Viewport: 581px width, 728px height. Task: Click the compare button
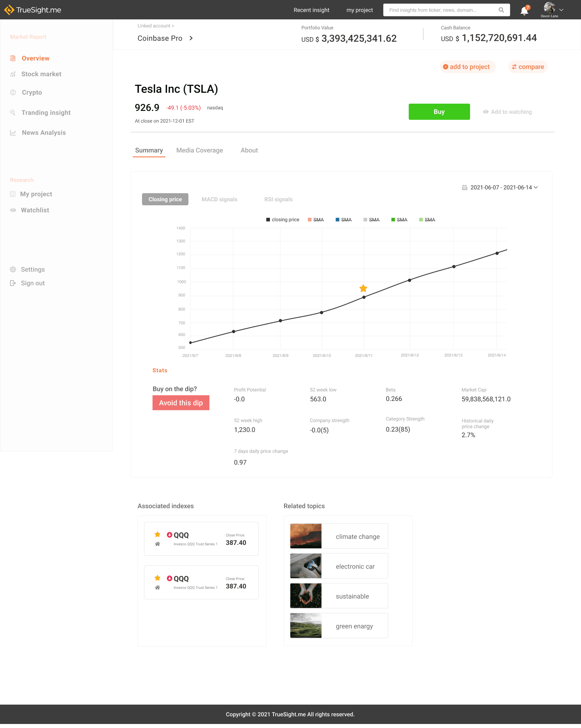528,67
